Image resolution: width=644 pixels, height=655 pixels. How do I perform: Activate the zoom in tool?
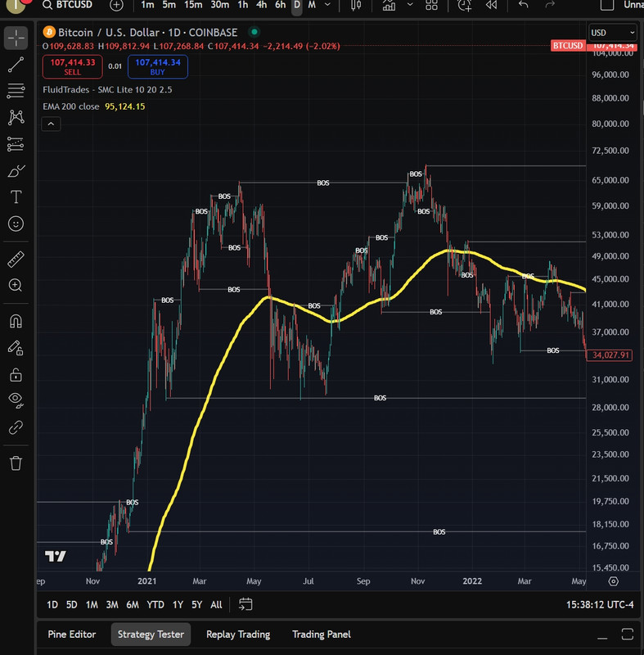tap(16, 285)
